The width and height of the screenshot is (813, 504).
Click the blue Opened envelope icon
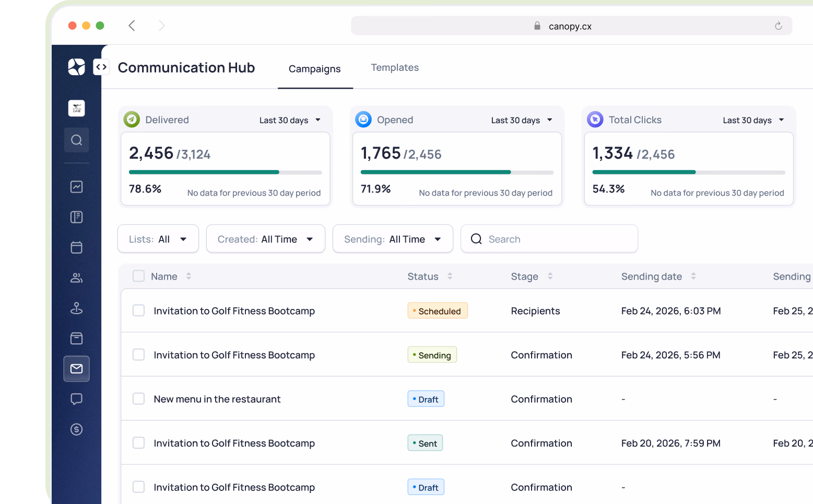tap(363, 119)
